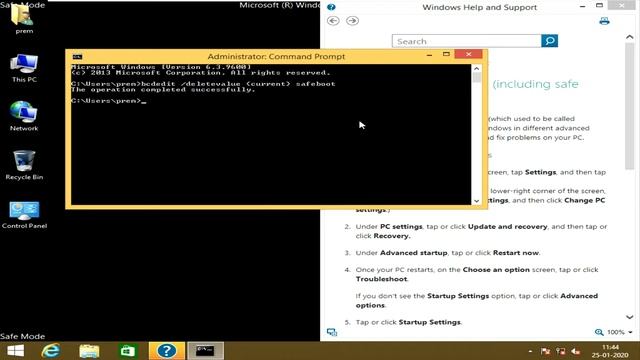This screenshot has width=640, height=360.
Task: Show hidden tray icons arrow
Action: pos(530,351)
